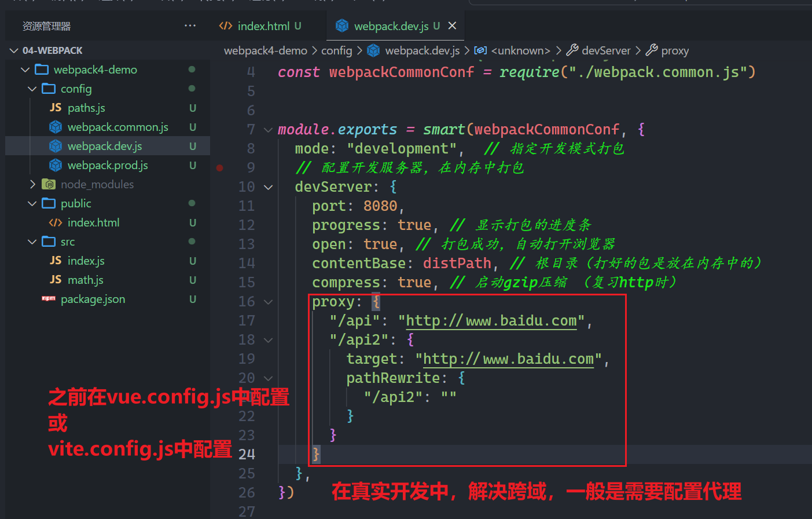Click breadcrumb proxy segment
Viewport: 812px width, 519px height.
pos(675,50)
